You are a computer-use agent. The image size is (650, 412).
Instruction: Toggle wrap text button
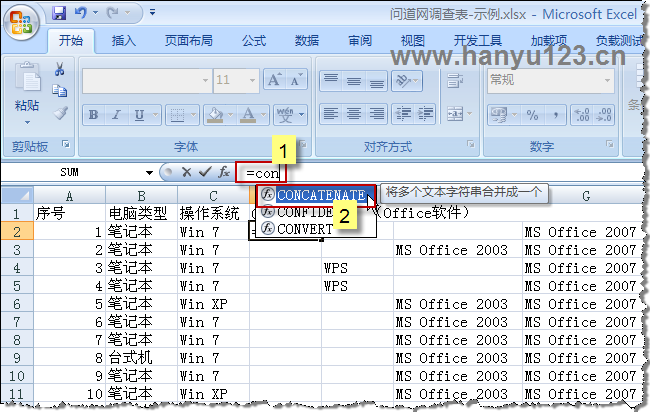(x=455, y=80)
